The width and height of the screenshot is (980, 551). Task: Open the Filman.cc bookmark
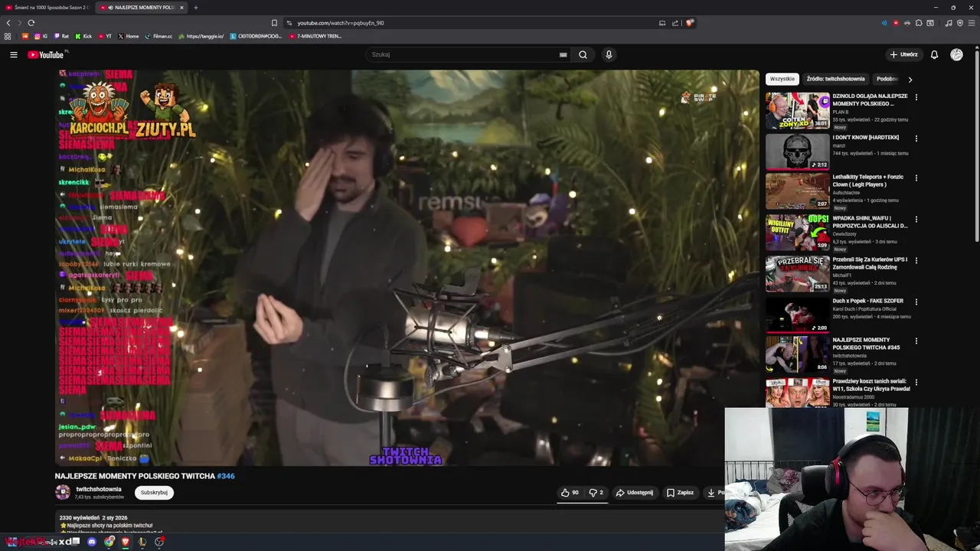click(x=158, y=36)
